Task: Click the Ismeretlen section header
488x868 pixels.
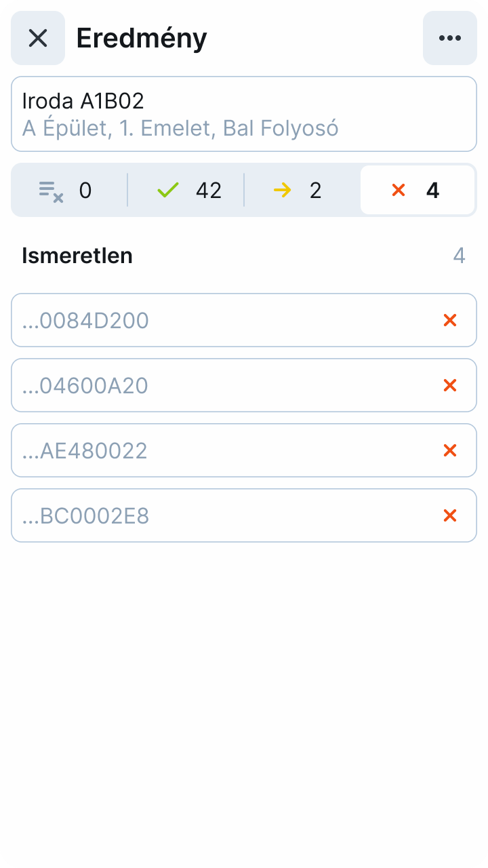Action: click(x=77, y=256)
